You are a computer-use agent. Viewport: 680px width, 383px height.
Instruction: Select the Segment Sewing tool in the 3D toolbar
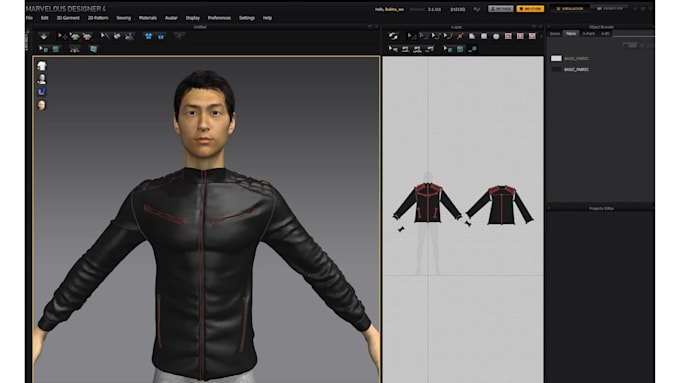tap(117, 36)
